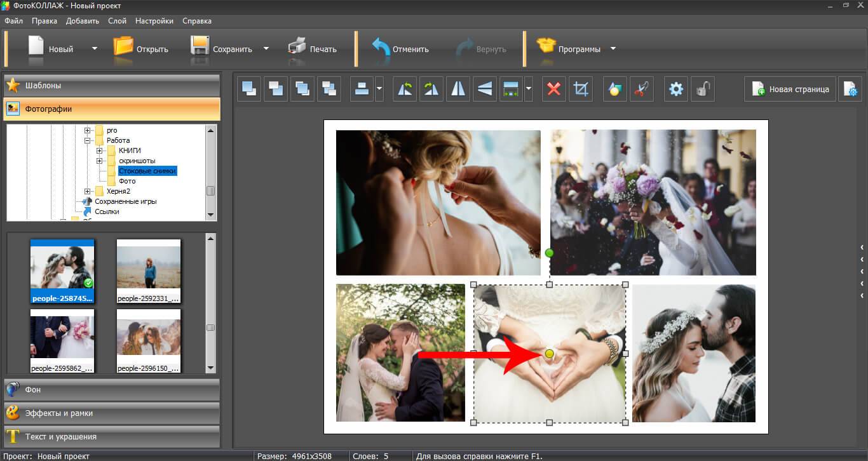Click the align objects icon
Screen dimensions: 868x461
[x=362, y=89]
